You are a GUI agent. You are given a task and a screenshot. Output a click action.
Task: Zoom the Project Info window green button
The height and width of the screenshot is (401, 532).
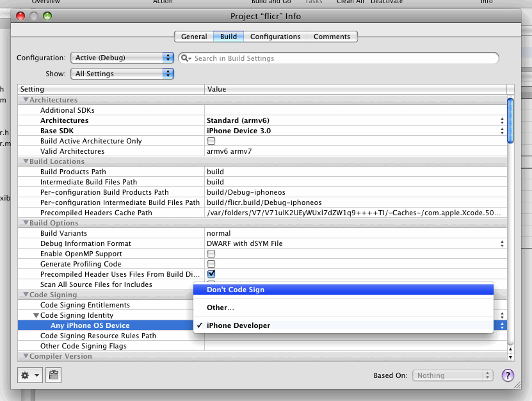(47, 16)
